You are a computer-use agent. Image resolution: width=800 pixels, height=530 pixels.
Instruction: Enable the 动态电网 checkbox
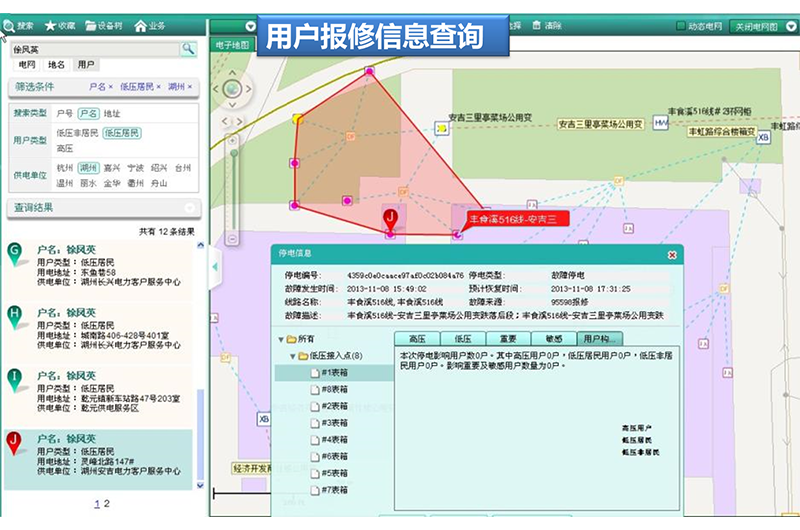click(681, 25)
